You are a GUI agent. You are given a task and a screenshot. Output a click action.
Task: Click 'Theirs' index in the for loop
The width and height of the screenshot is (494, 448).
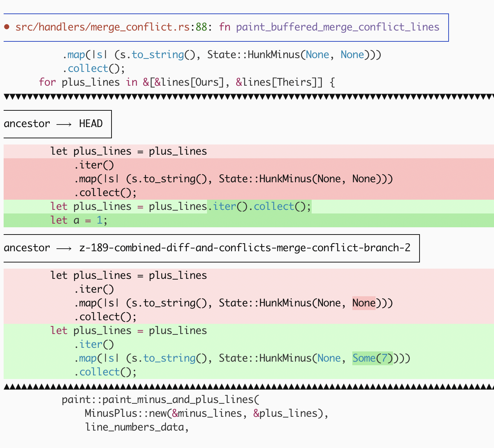pyautogui.click(x=294, y=82)
